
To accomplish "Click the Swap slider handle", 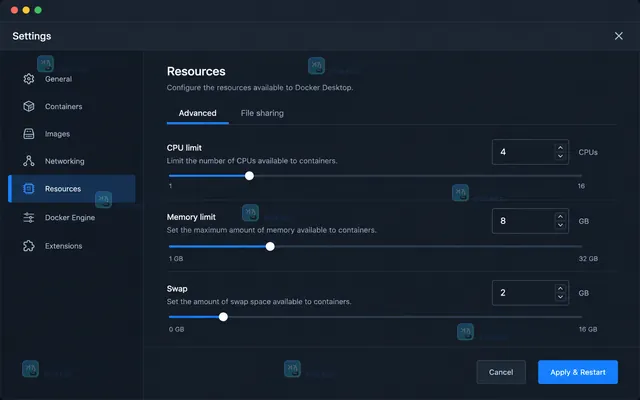I will click(x=223, y=317).
